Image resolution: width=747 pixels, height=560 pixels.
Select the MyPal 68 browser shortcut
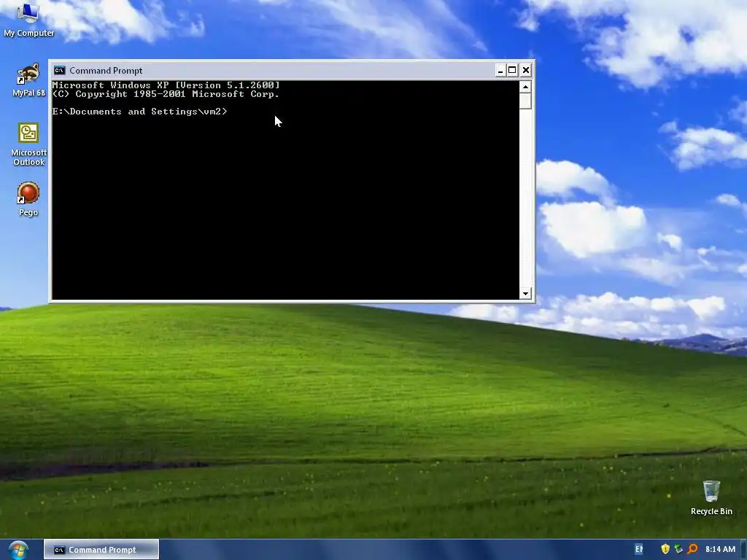(28, 79)
